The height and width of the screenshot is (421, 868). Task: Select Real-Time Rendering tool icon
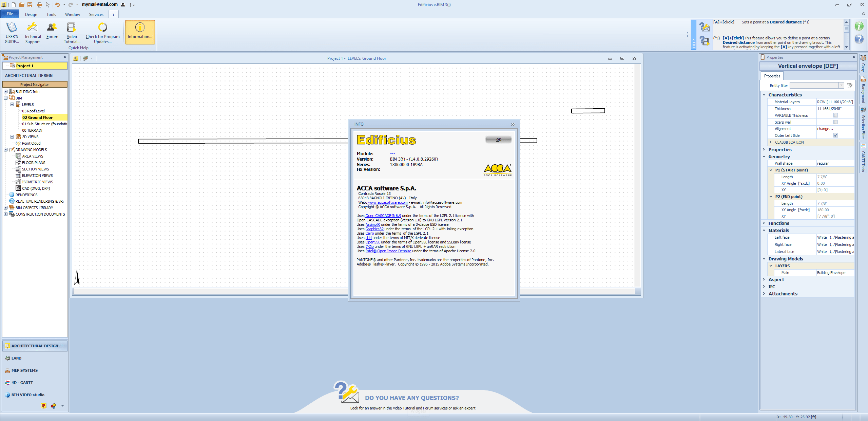tap(12, 201)
